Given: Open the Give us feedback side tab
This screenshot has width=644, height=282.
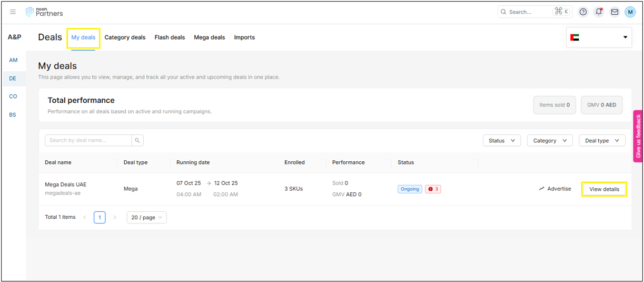Looking at the screenshot, I should point(638,136).
